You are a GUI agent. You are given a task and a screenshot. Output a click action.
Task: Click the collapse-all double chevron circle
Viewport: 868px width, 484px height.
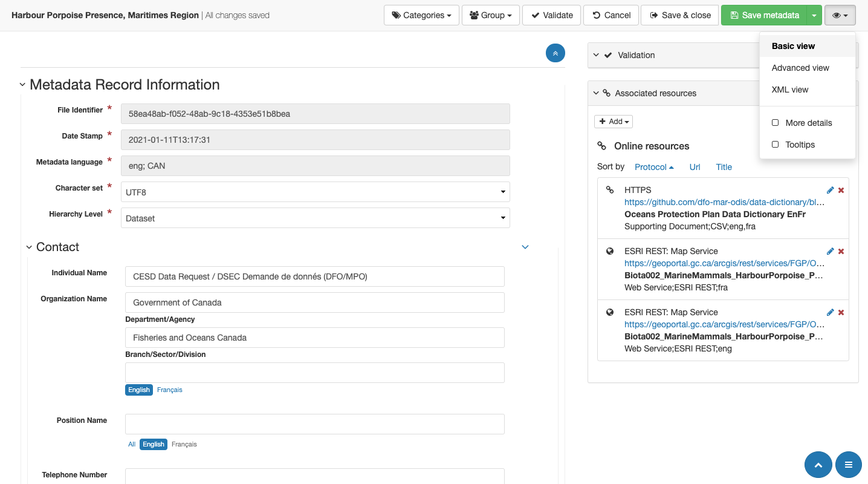tap(555, 53)
